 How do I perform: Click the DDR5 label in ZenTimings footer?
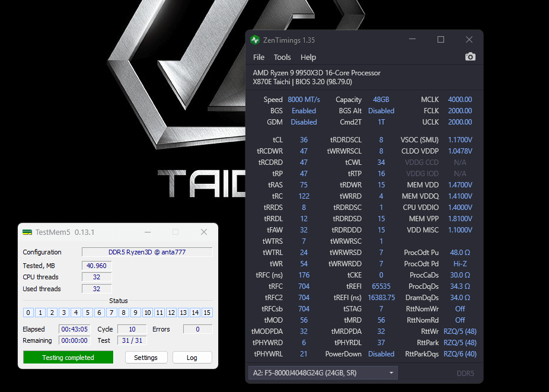(465, 374)
